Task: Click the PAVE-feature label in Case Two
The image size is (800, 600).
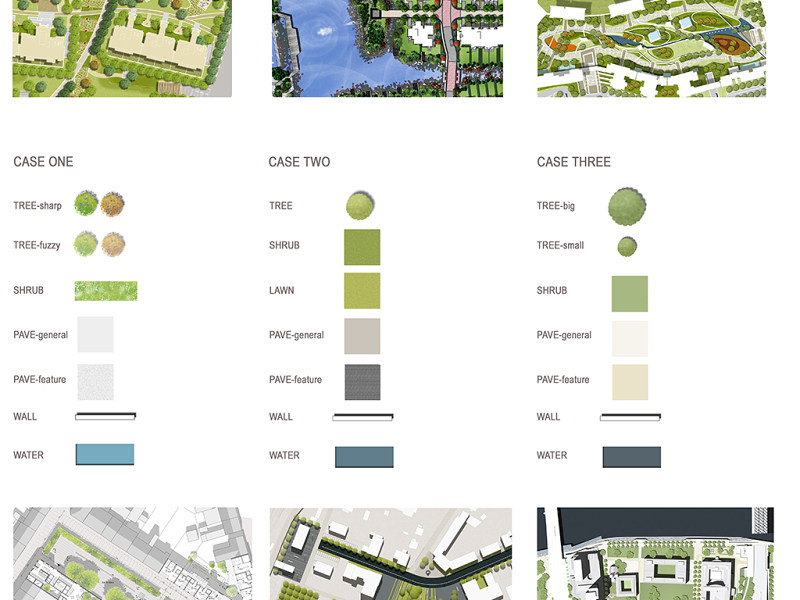Action: coord(295,380)
